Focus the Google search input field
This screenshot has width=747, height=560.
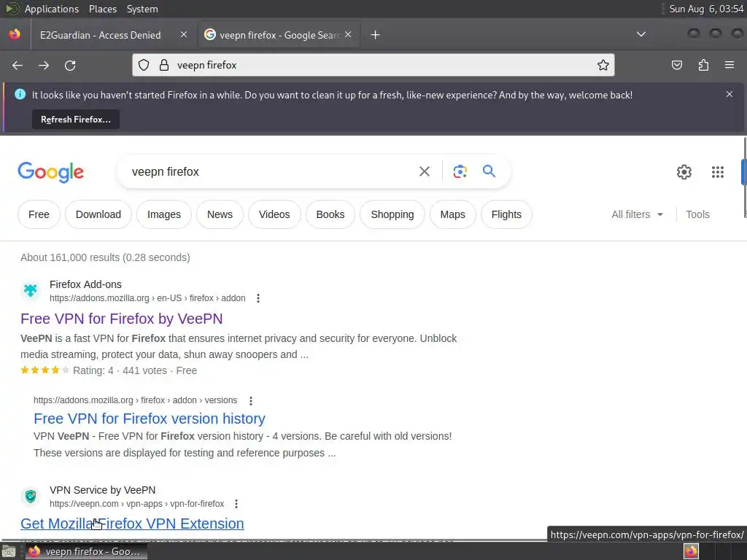tap(267, 171)
